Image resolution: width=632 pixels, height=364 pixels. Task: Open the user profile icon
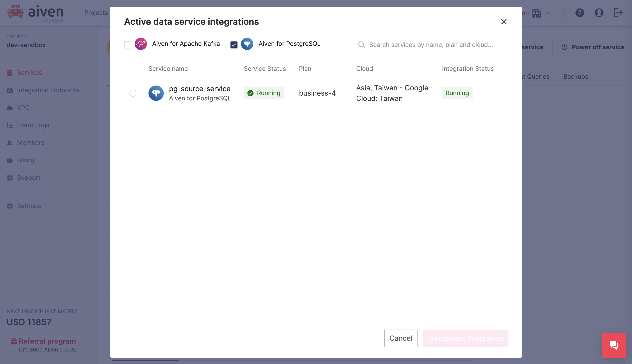[x=599, y=13]
